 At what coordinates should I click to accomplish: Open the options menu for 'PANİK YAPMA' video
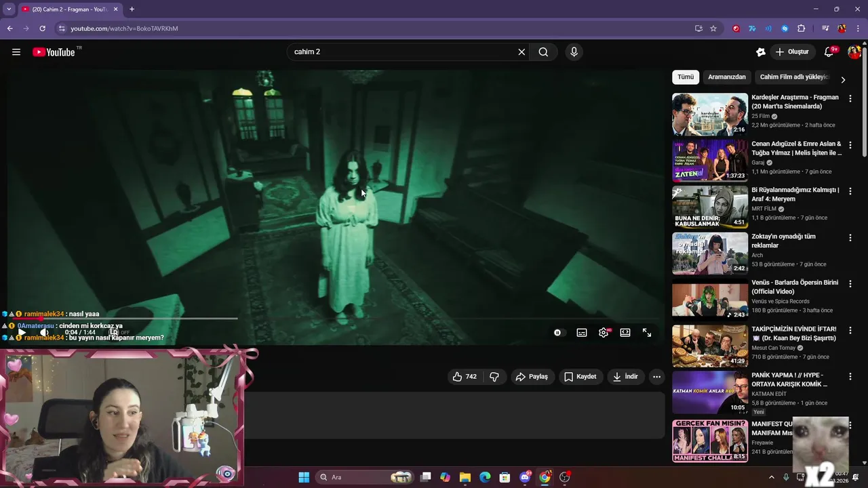pos(850,376)
